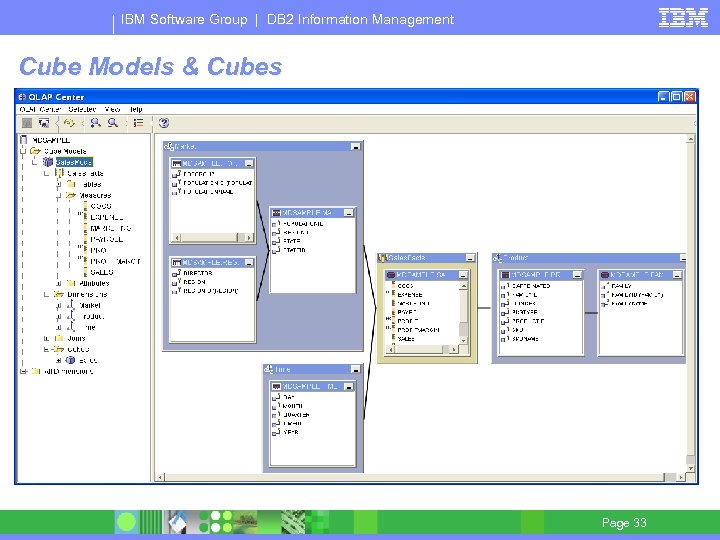Select the Tables folder in tree
This screenshot has width=720, height=540.
coord(92,184)
